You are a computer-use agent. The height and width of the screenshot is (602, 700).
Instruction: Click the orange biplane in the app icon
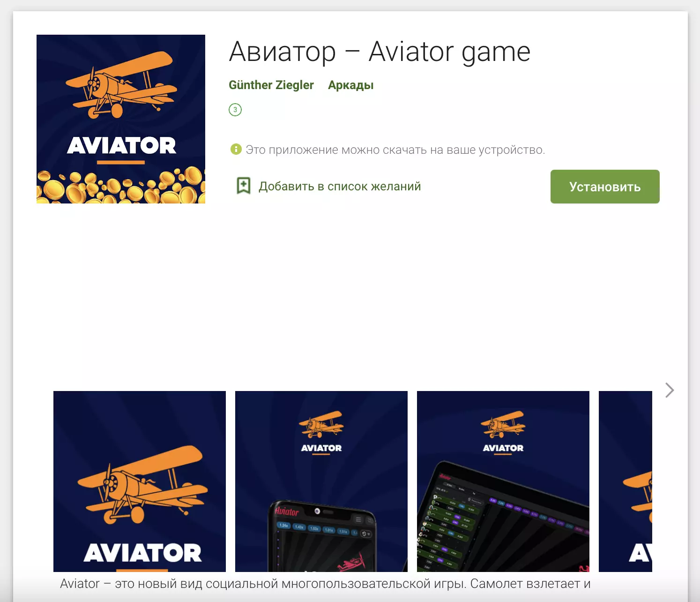pyautogui.click(x=121, y=84)
